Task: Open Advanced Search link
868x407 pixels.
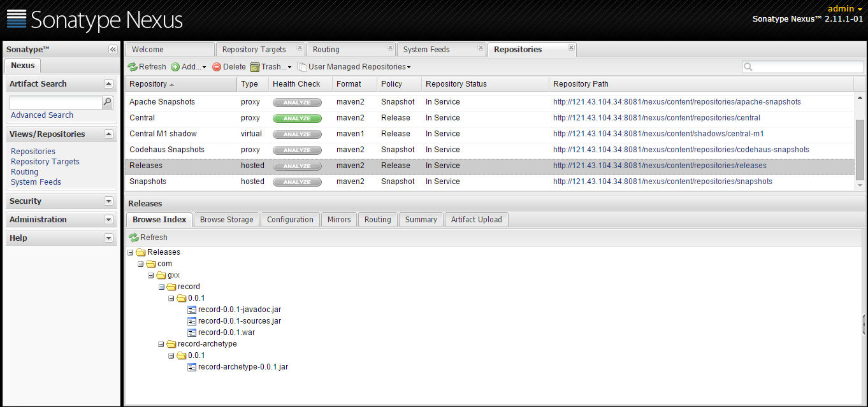Action: tap(42, 115)
